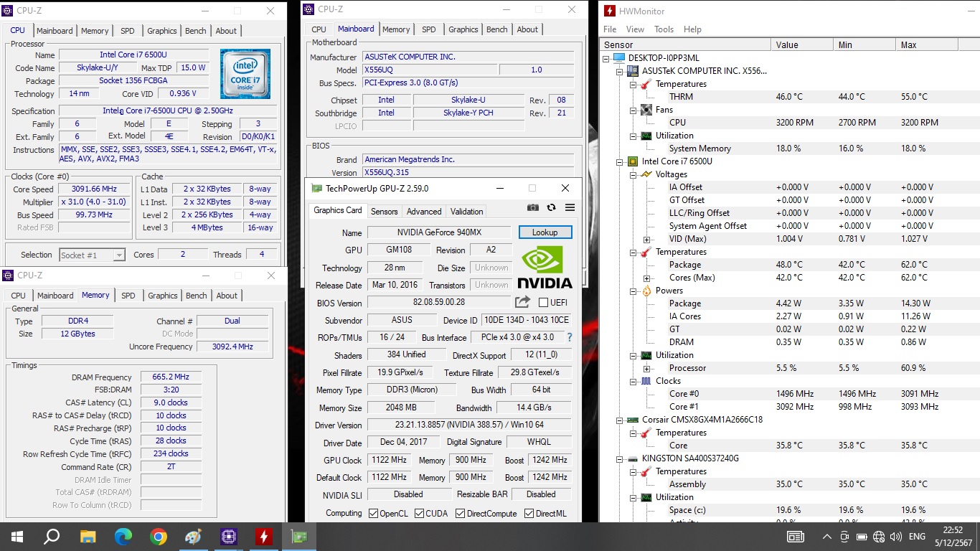Viewport: 980px width, 551px height.
Task: Open SPD tab in top-left CPU-Z window
Action: click(127, 31)
